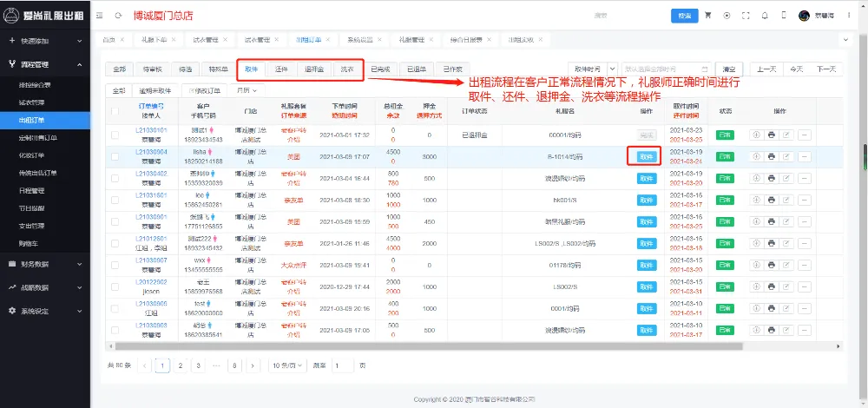
Task: Check the select-all checkbox in table header
Action: click(x=115, y=111)
